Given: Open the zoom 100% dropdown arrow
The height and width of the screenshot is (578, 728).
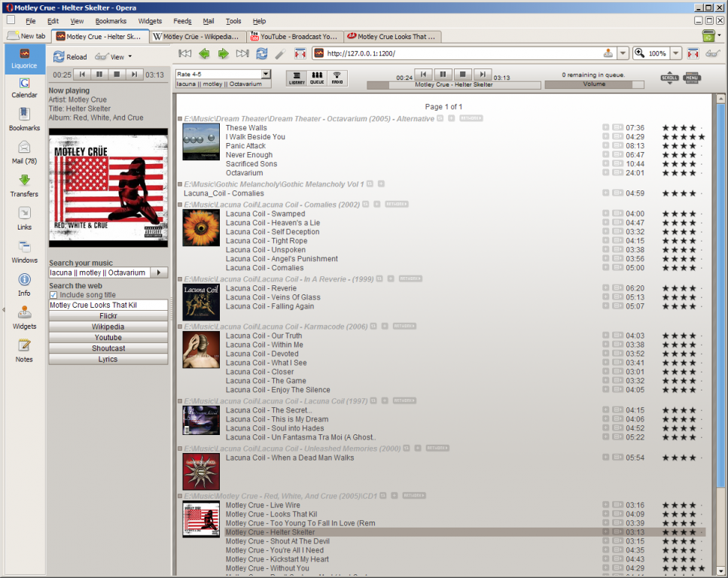Looking at the screenshot, I should tap(676, 53).
